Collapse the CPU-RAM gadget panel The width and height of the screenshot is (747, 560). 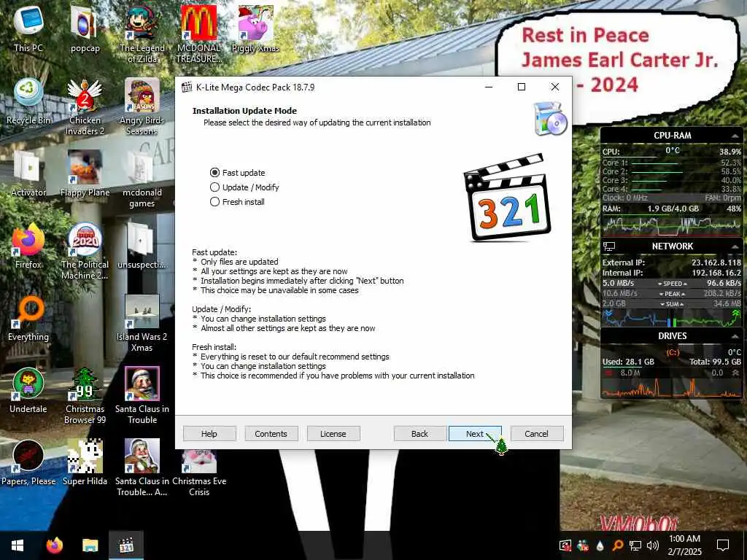[735, 136]
